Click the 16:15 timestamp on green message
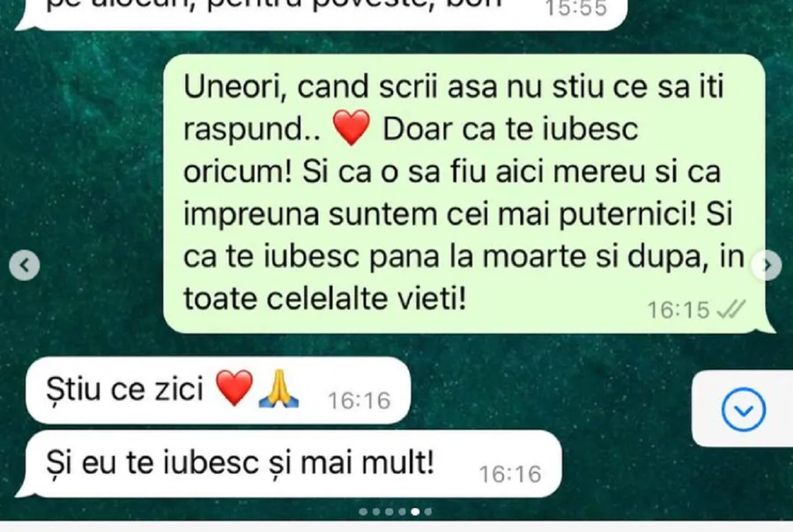The height and width of the screenshot is (532, 793). [678, 310]
